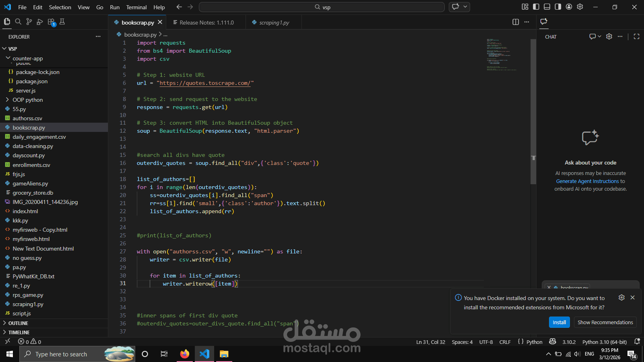644x362 pixels.
Task: Switch to the scraping1.py tab
Action: click(273, 22)
